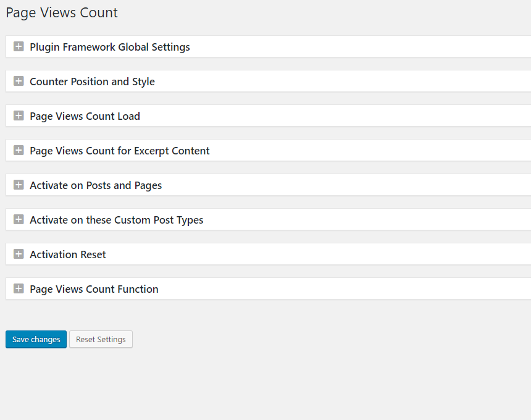The width and height of the screenshot is (531, 420).
Task: Show Page Views Count for Excerpt Content title
Action: [119, 151]
